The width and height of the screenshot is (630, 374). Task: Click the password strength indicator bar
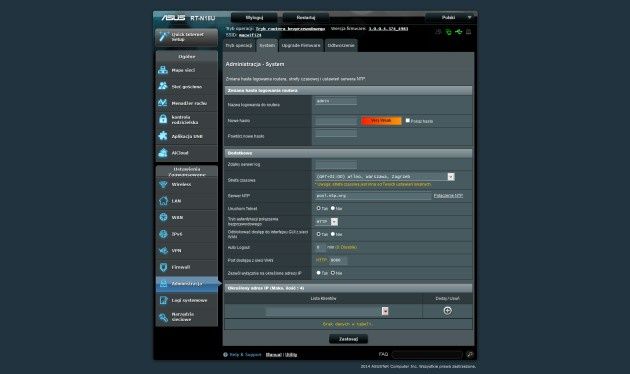tap(381, 121)
